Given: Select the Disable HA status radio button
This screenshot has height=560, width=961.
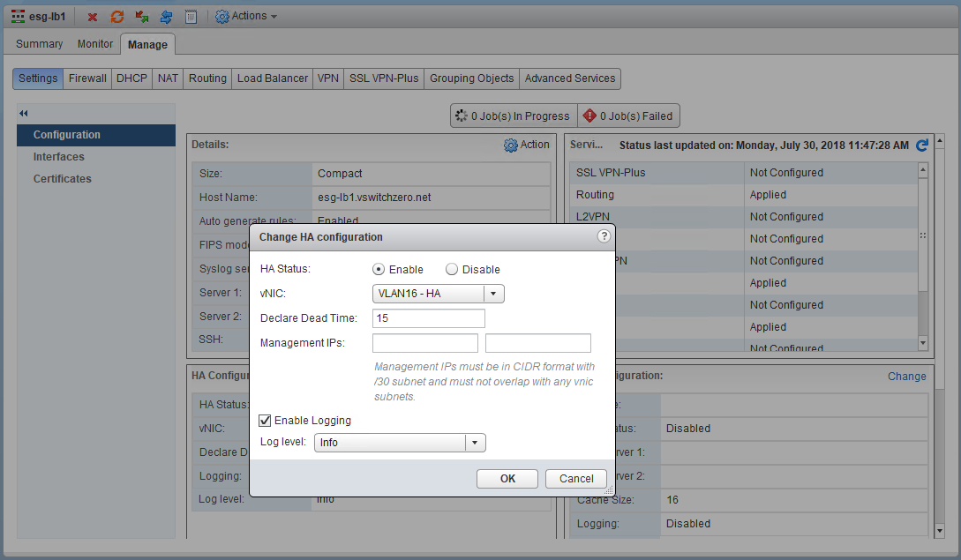Looking at the screenshot, I should [452, 270].
